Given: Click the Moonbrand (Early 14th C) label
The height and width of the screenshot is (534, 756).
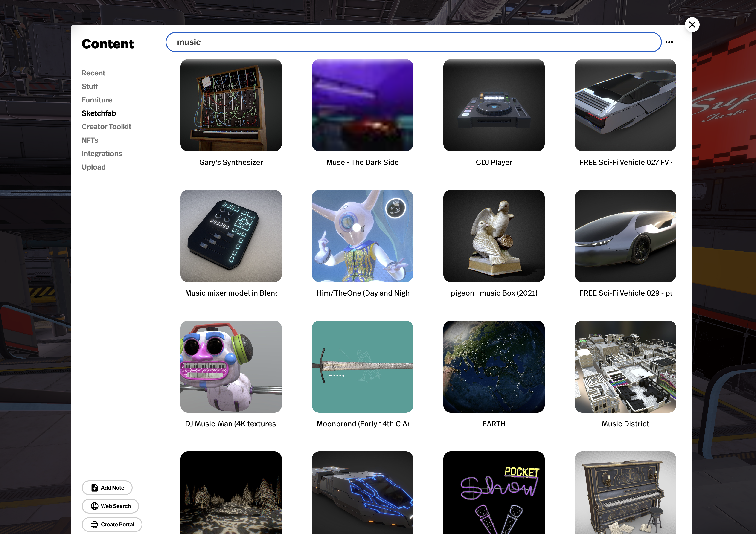Looking at the screenshot, I should [363, 424].
